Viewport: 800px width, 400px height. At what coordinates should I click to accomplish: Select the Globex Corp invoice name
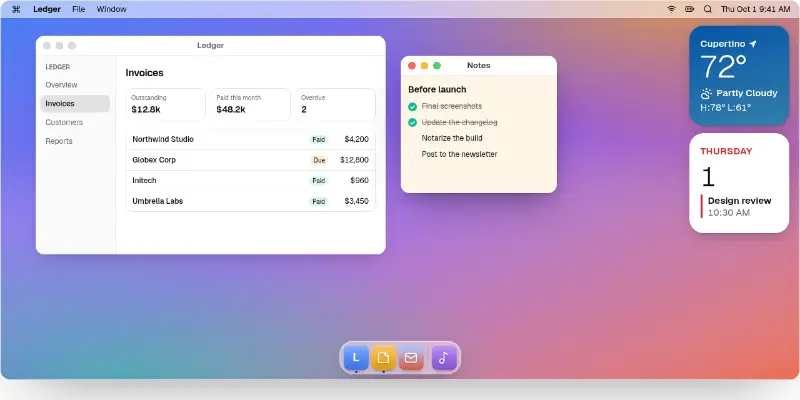(x=154, y=160)
